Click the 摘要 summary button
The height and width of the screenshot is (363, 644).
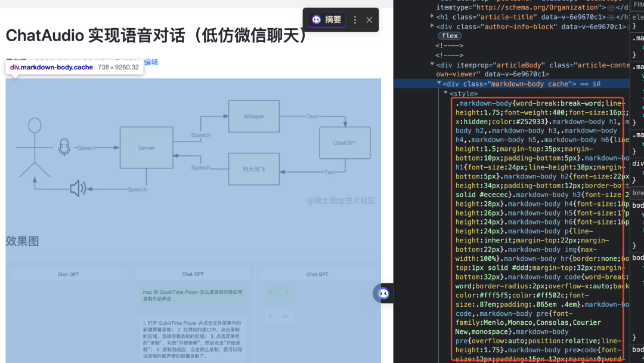[325, 19]
